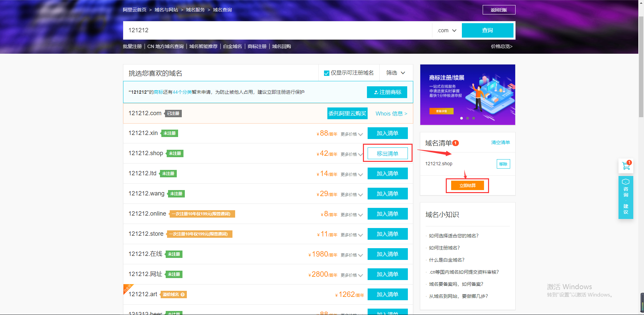The image size is (644, 315).
Task: Open Whois info link for 121212.com
Action: [x=391, y=114]
